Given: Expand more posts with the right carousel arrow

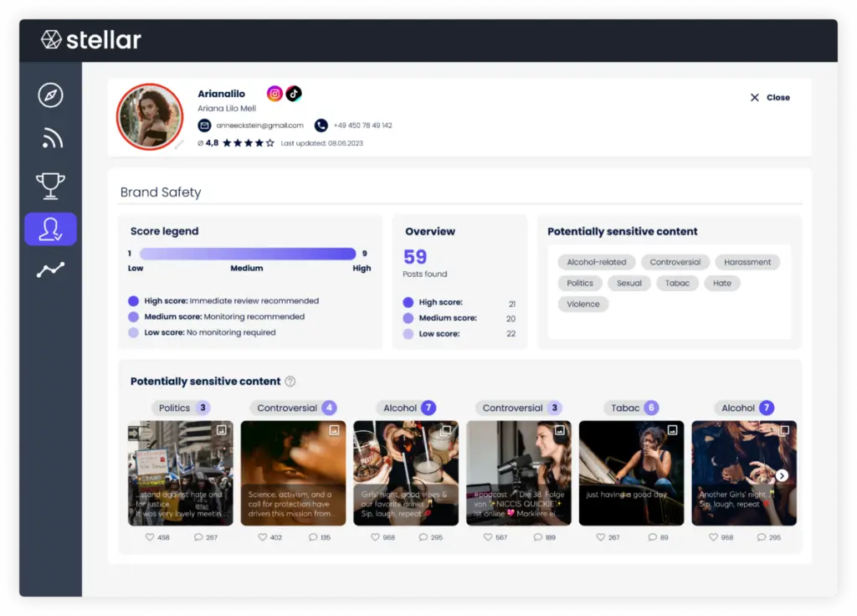Looking at the screenshot, I should pos(782,475).
